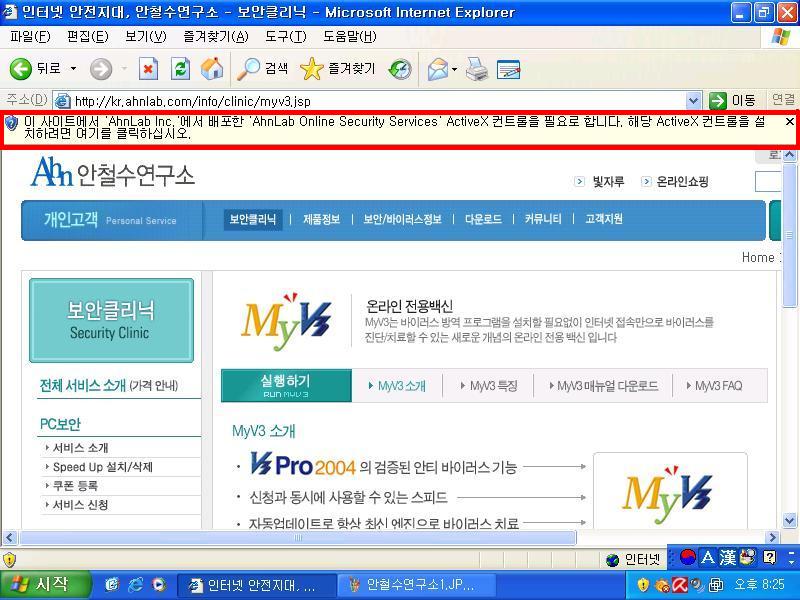
Task: Click in the address URL field
Action: pos(378,101)
